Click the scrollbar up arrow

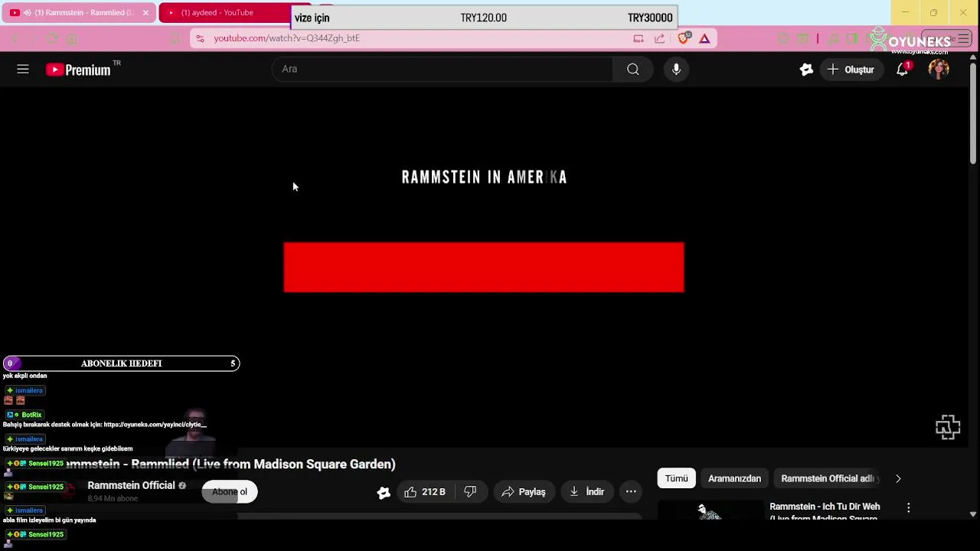(x=973, y=57)
